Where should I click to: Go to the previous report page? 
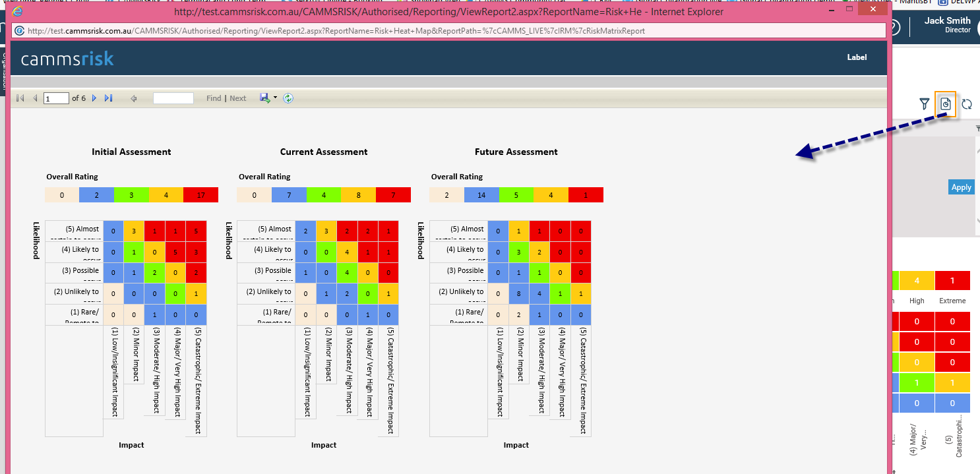tap(35, 98)
